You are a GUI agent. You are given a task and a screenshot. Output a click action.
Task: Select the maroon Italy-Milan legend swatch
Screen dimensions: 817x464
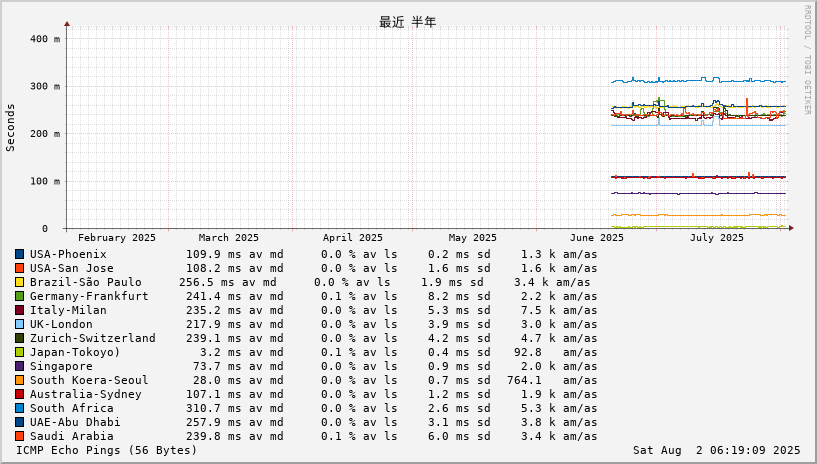[19, 310]
